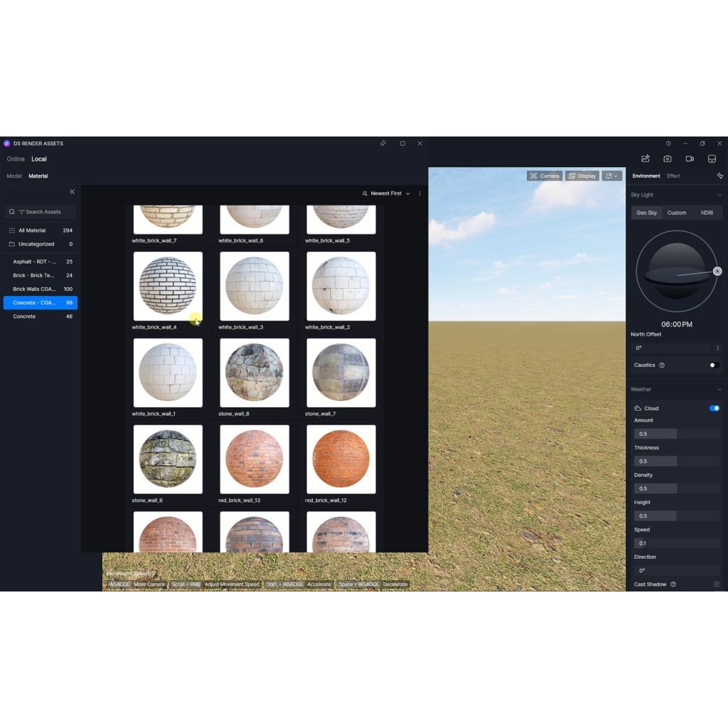728x728 pixels.
Task: Click the sparkle icon beside Effect tab
Action: point(719,176)
